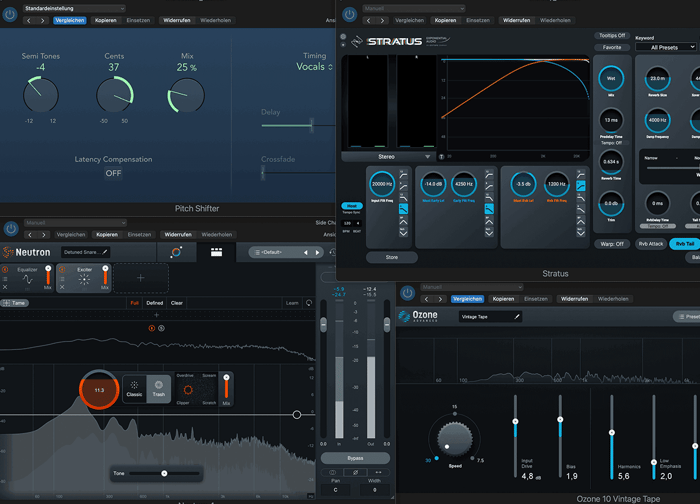Viewport: 700px width, 504px height.
Task: Adjust the Tone slider in Neutron Exciter
Action: 164,473
